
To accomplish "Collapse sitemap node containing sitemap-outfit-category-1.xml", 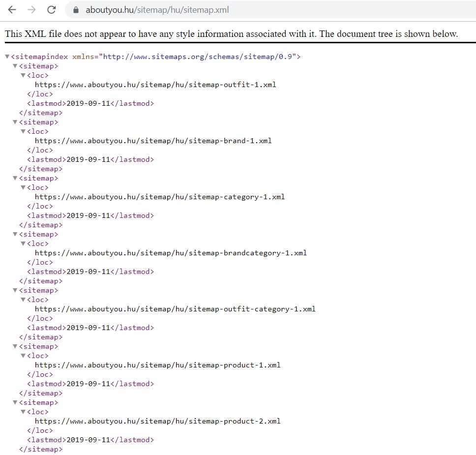I will (x=15, y=290).
